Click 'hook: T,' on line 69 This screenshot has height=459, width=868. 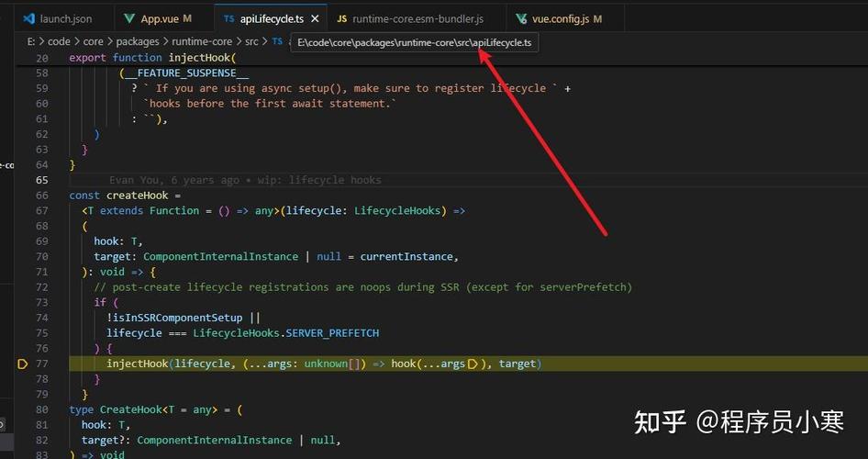click(118, 241)
